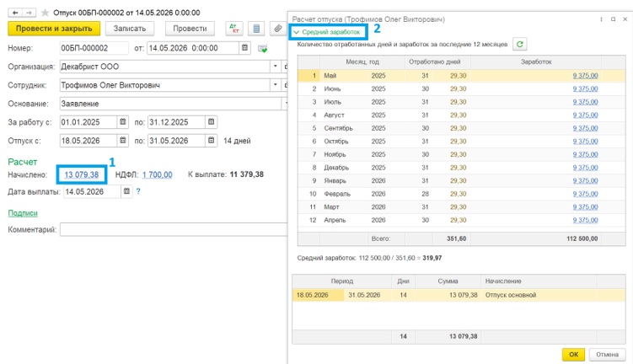The image size is (633, 364).
Task: Open calendar for work period end 31.12.2025
Action: (x=211, y=122)
